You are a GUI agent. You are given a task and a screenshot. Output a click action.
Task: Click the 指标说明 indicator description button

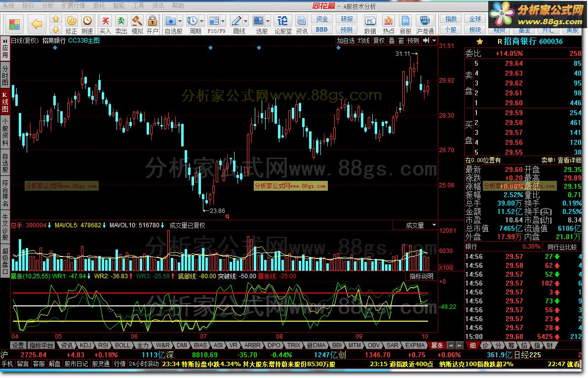421,276
